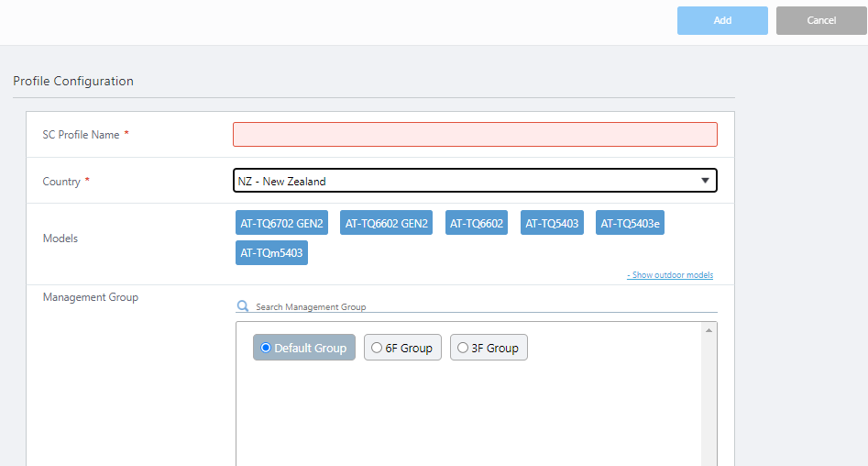Toggle the AT-TQ5403 model tag

click(552, 223)
